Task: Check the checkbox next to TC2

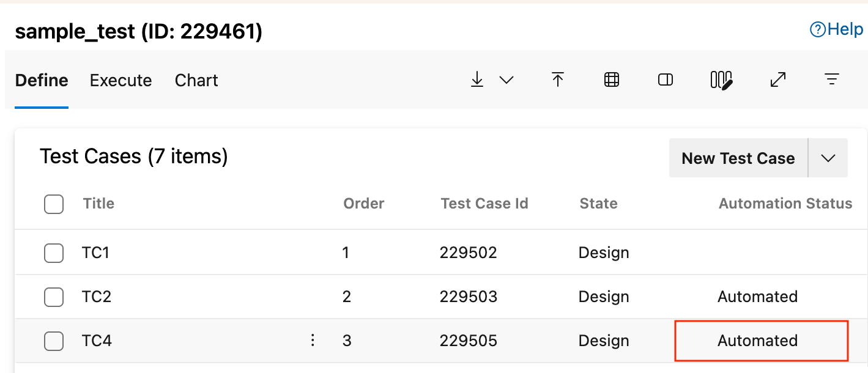Action: [53, 297]
